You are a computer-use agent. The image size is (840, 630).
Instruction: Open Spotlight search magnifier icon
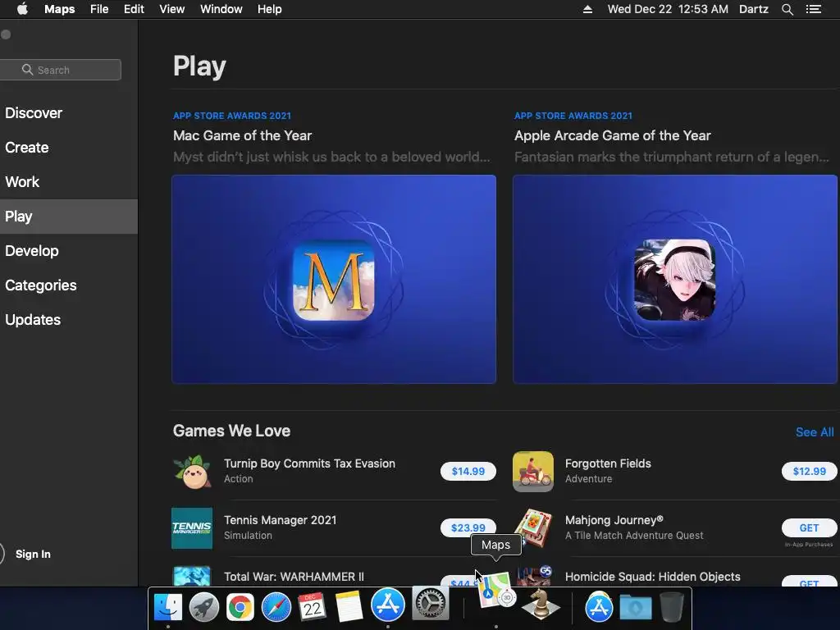787,9
